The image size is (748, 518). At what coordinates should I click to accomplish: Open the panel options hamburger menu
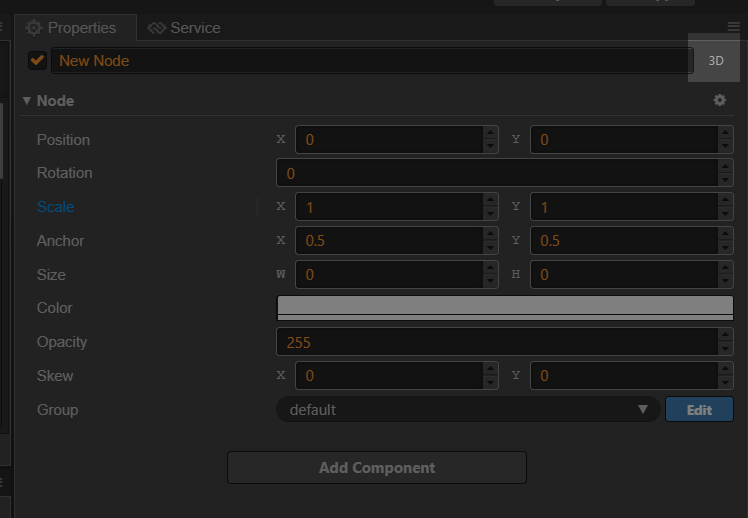pyautogui.click(x=734, y=27)
